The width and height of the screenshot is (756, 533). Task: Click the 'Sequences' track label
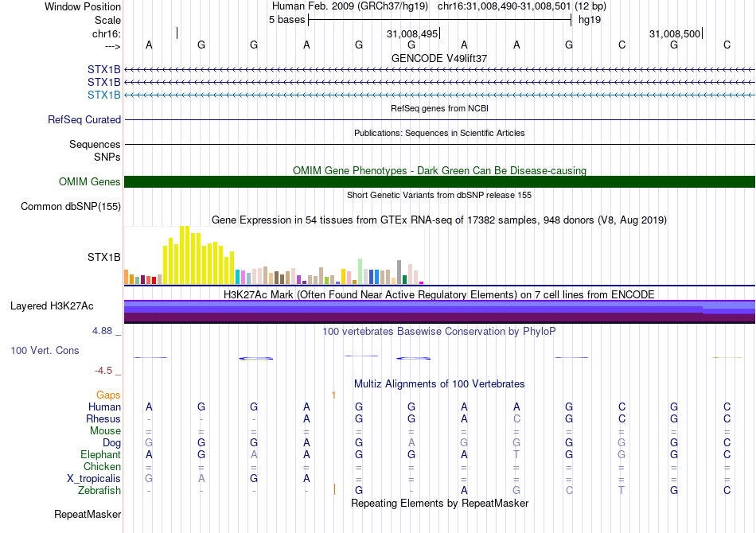click(x=95, y=144)
